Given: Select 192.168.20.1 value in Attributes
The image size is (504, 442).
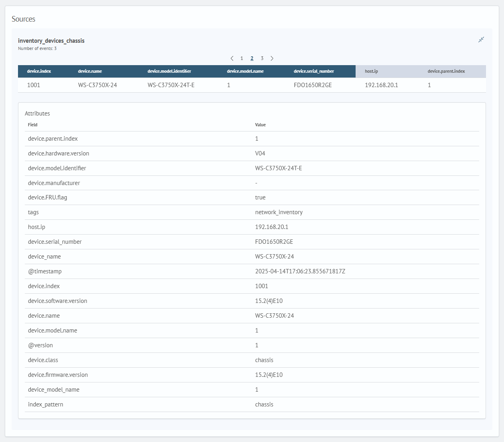Looking at the screenshot, I should click(x=272, y=227).
